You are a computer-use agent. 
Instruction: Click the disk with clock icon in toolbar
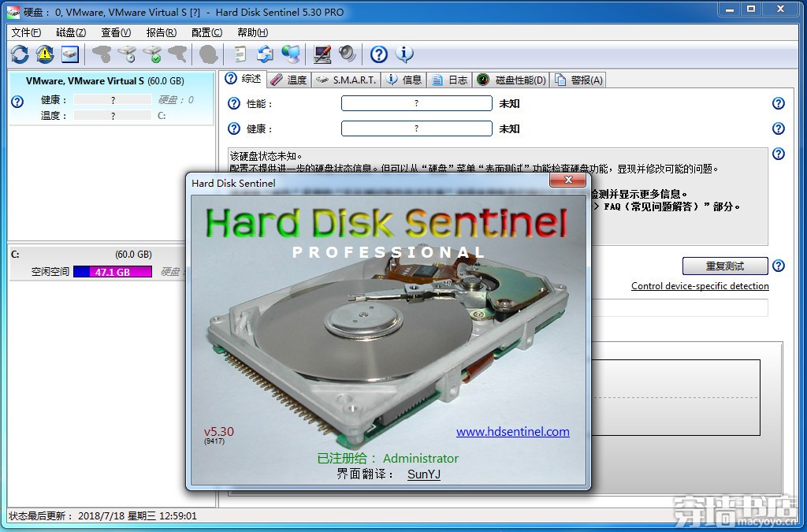[x=127, y=54]
